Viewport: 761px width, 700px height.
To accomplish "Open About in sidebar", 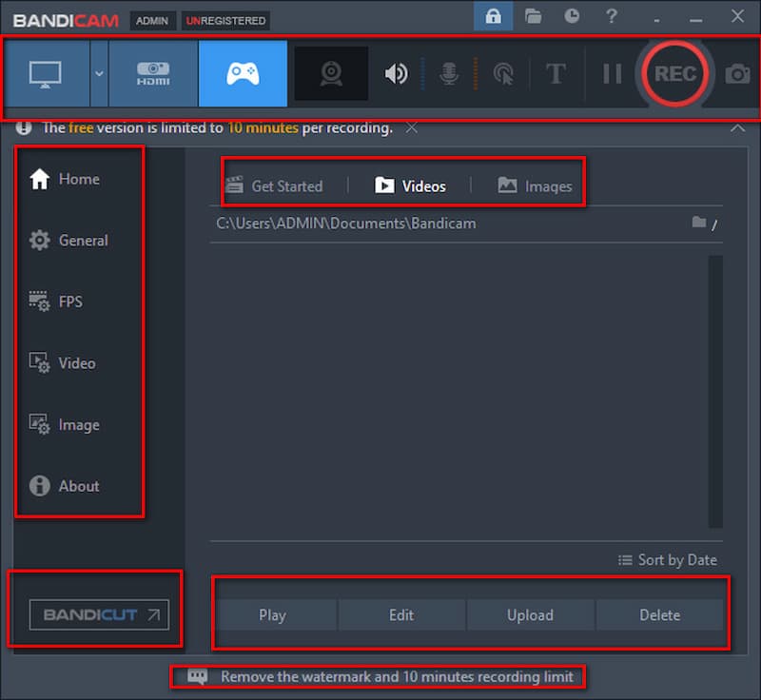I will pos(64,486).
